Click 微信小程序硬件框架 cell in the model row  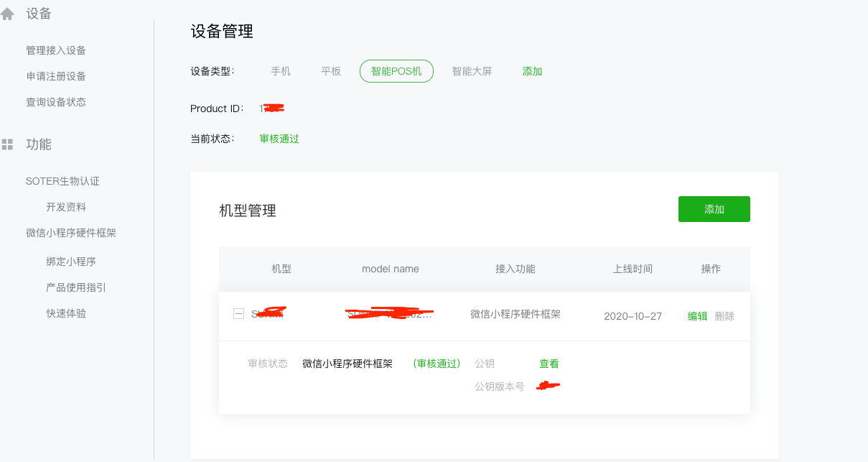point(515,314)
